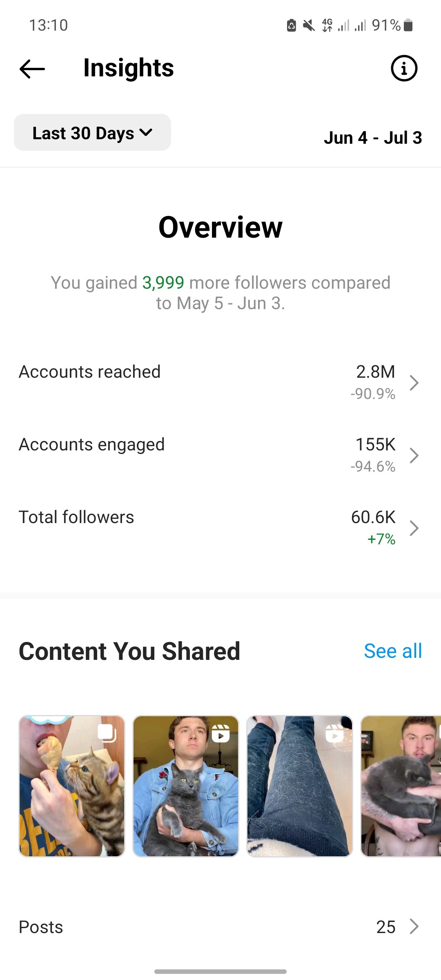This screenshot has height=980, width=441.
Task: Open the info circle icon
Action: pyautogui.click(x=404, y=68)
